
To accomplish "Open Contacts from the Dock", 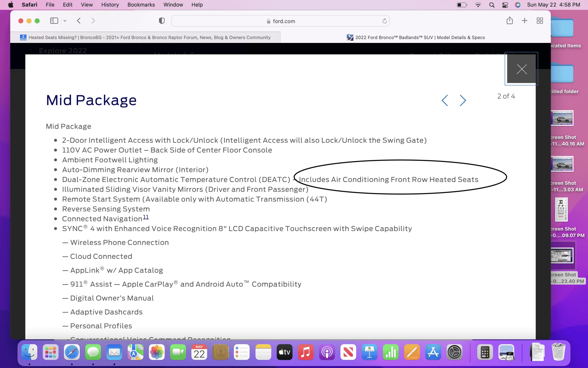I will pos(220,352).
